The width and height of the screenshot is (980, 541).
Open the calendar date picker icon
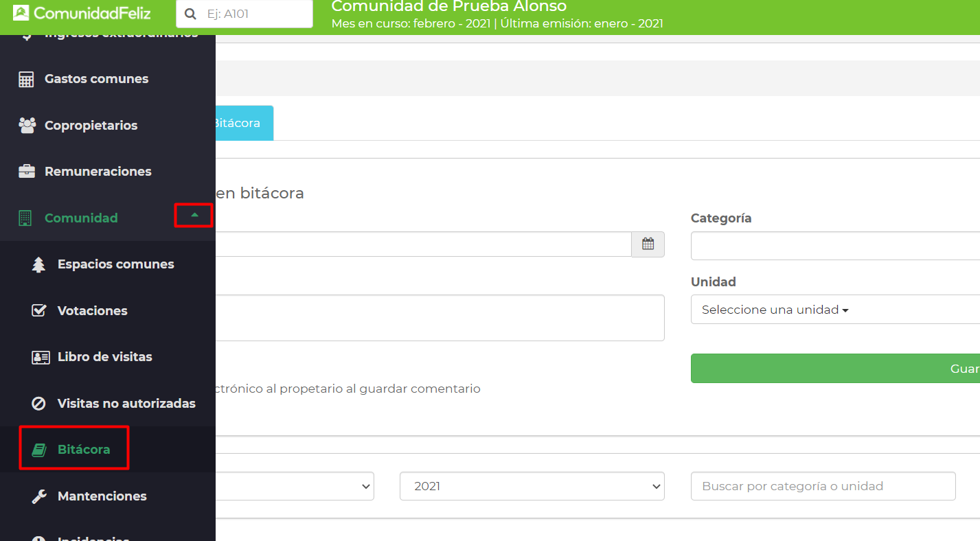point(648,244)
